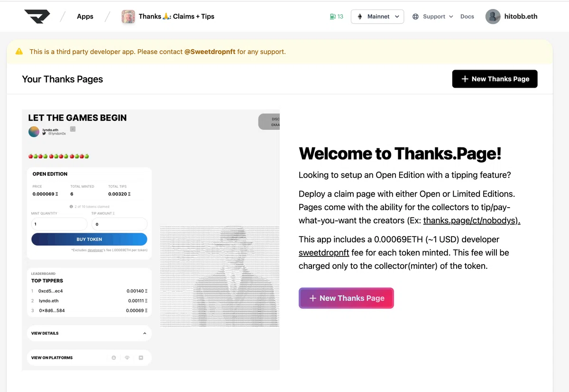
Task: Click the Ethereum icon in the network selector
Action: [x=359, y=17]
